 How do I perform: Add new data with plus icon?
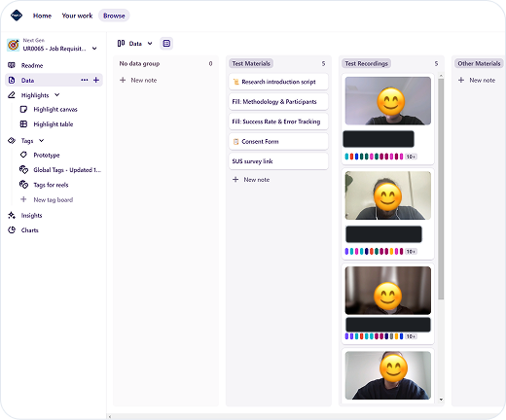pyautogui.click(x=96, y=80)
